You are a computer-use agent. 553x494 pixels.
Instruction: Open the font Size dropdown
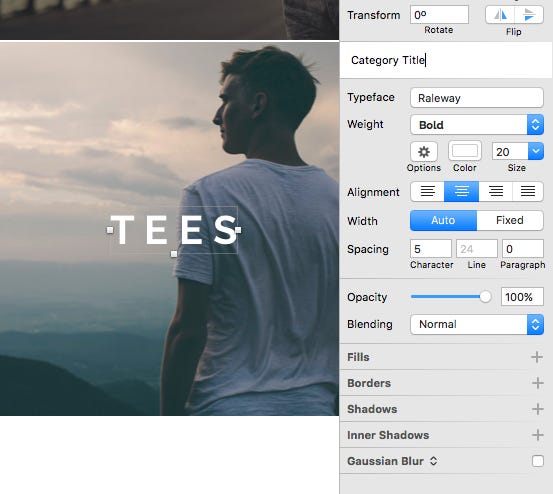tap(536, 151)
